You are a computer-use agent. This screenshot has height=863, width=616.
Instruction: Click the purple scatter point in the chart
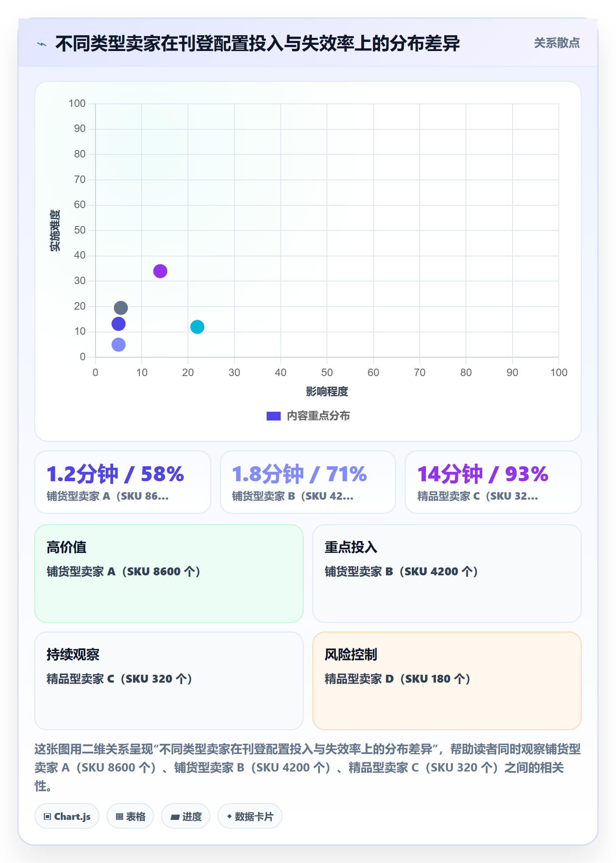(x=160, y=271)
